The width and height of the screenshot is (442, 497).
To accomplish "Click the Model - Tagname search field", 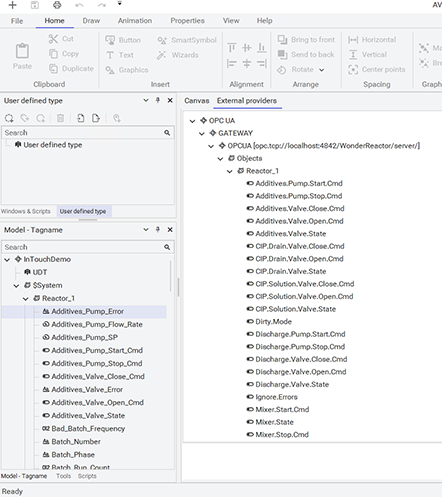I will point(88,247).
